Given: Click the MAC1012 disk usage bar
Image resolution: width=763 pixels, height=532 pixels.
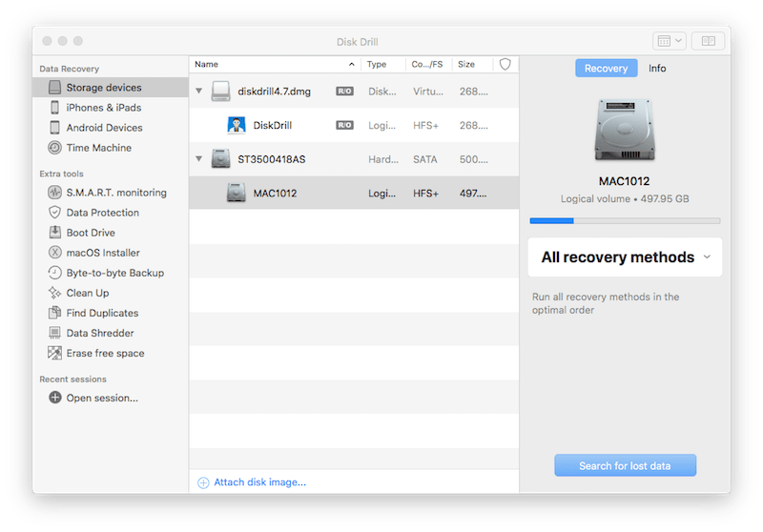Looking at the screenshot, I should 625,220.
